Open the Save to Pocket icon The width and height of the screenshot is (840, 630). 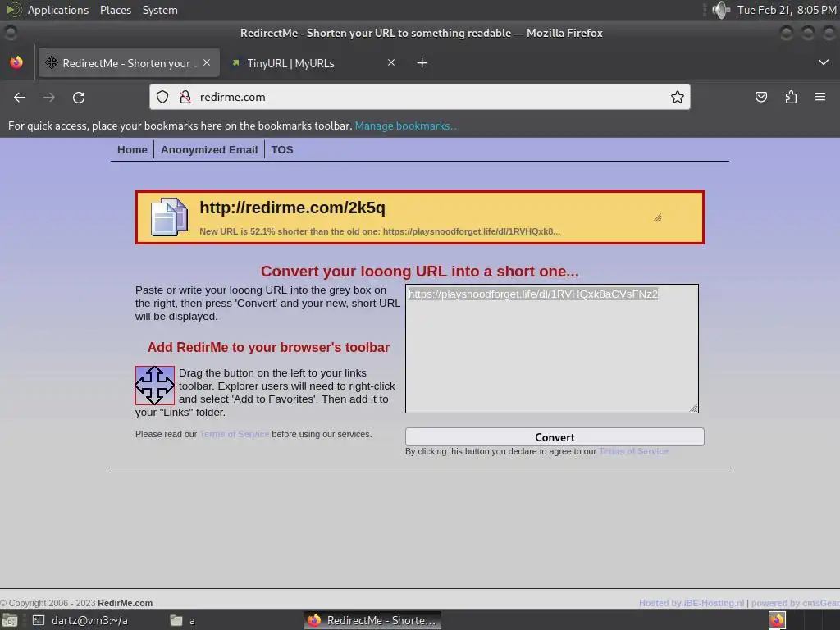click(x=760, y=97)
